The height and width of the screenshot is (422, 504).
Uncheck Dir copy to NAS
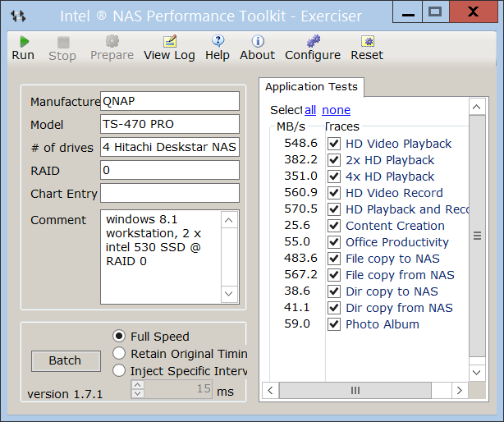pos(334,291)
